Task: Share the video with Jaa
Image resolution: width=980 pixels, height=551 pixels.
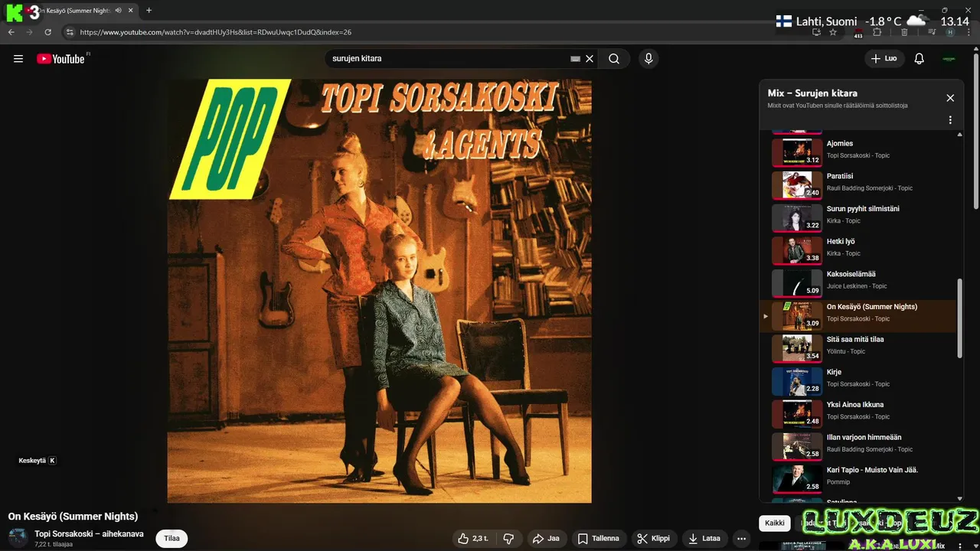Action: coord(546,539)
